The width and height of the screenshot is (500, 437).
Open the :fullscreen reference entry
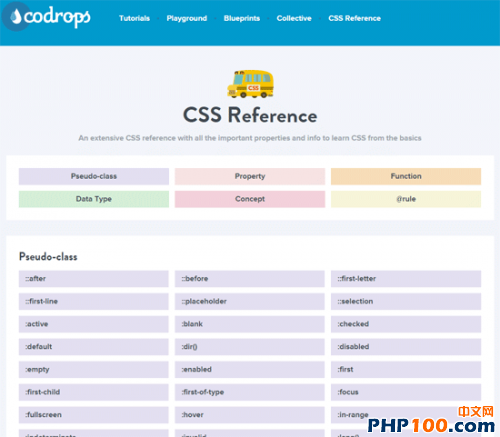(94, 415)
